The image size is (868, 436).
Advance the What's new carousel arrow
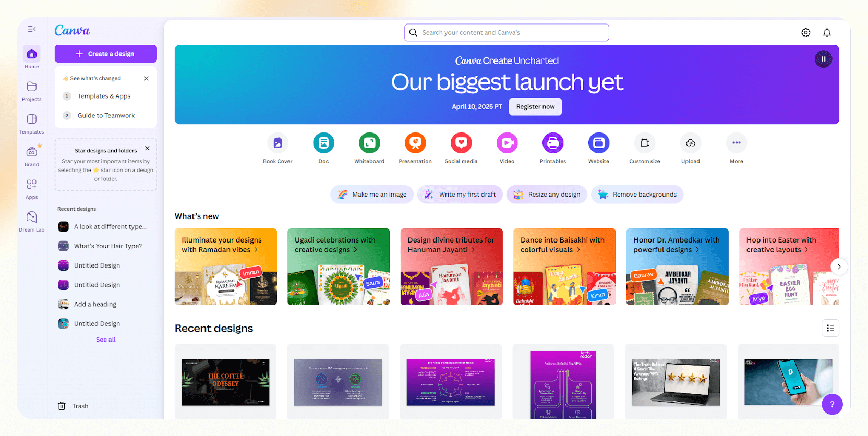(x=839, y=267)
